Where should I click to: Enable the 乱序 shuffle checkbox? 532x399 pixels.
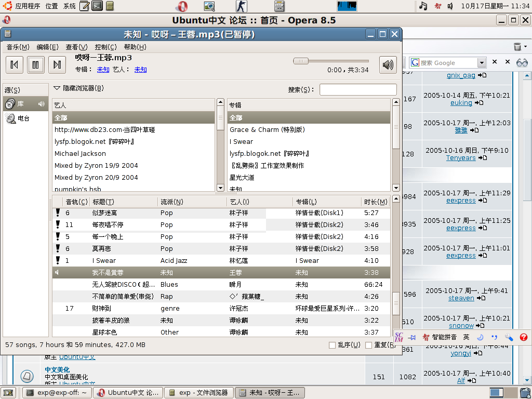[x=332, y=345]
